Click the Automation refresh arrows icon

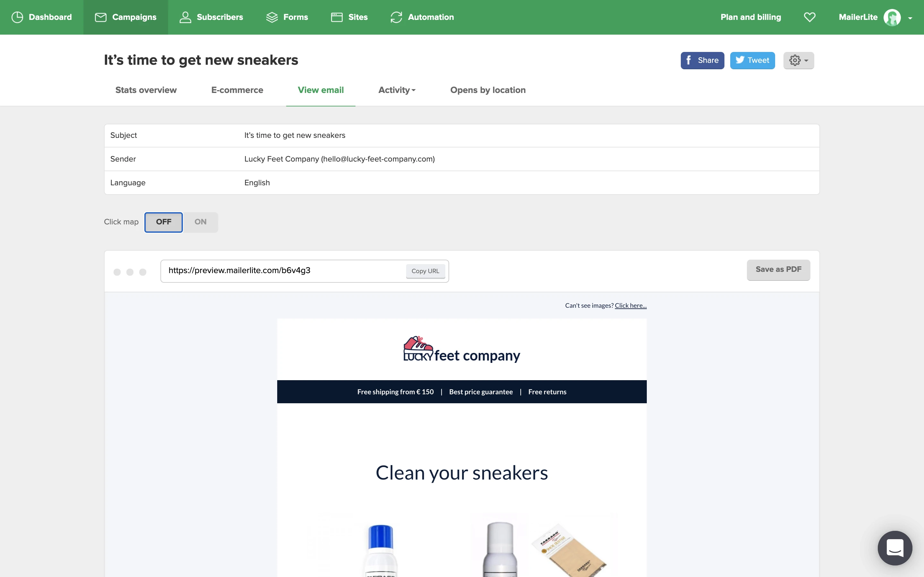tap(396, 17)
